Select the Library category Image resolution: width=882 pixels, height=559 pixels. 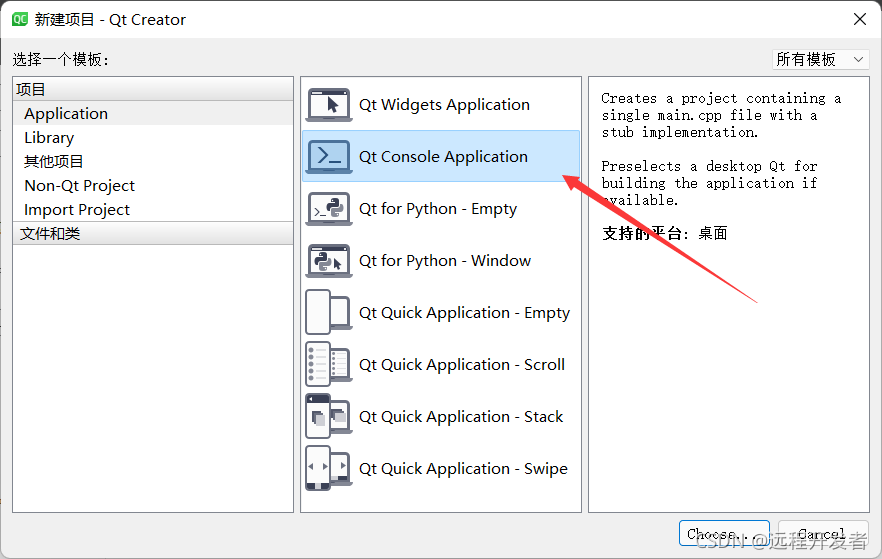tap(153, 138)
